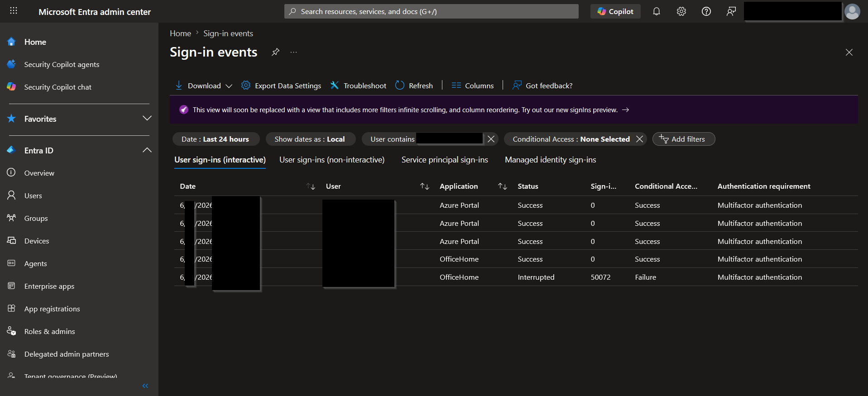The image size is (868, 396).
Task: Click the Sign-in events breadcrumb
Action: (228, 33)
